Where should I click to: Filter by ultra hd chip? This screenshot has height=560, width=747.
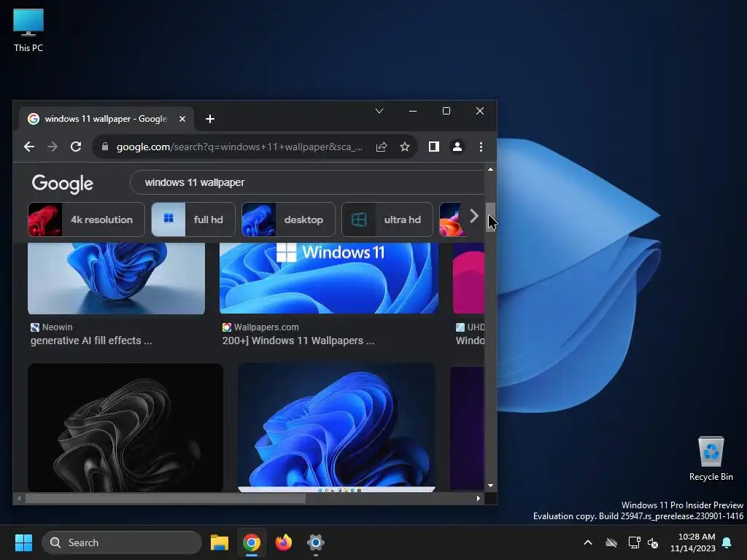[387, 219]
